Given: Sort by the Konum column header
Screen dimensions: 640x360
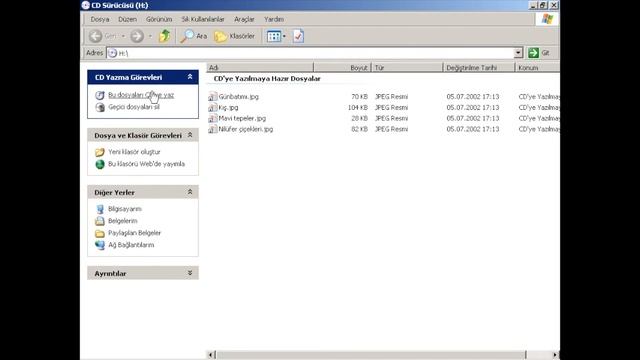Looking at the screenshot, I should click(x=537, y=67).
